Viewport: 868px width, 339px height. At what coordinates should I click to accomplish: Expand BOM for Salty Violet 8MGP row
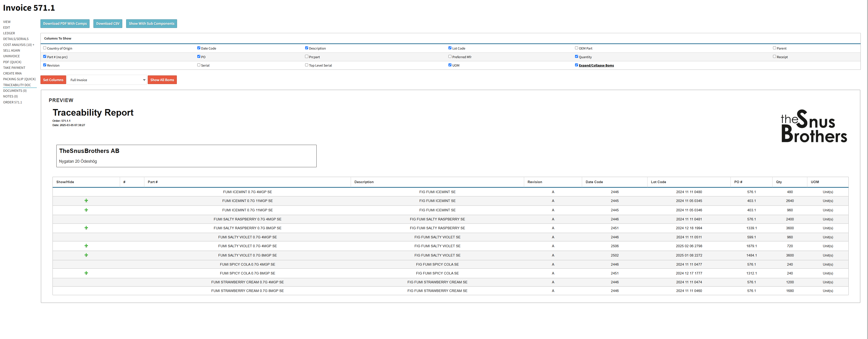pyautogui.click(x=86, y=255)
